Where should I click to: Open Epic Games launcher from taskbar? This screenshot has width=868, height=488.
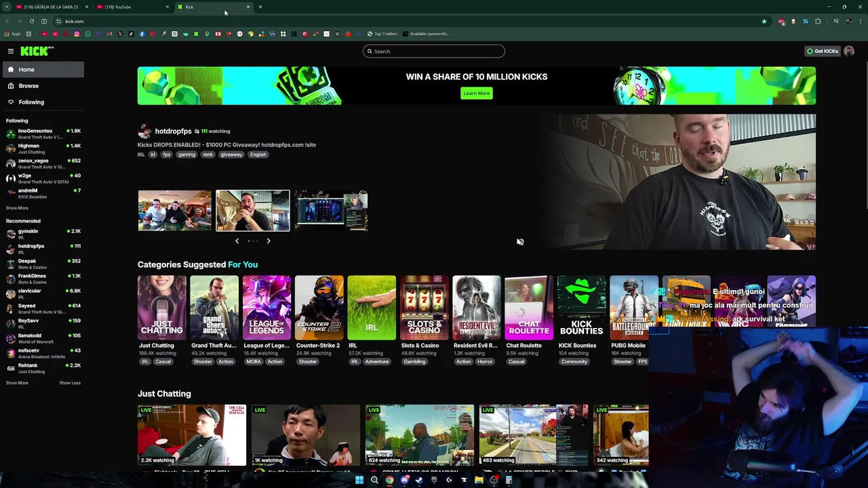pos(434,480)
